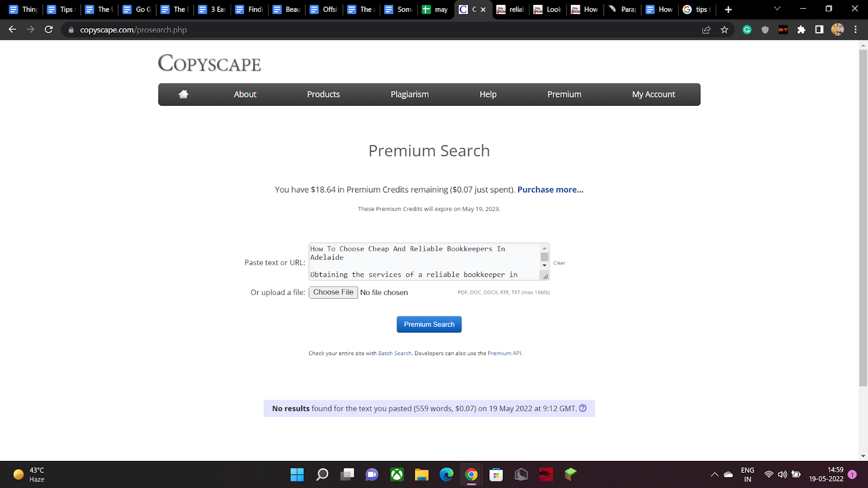Open the My Account menu
Image resolution: width=868 pixels, height=488 pixels.
(654, 94)
